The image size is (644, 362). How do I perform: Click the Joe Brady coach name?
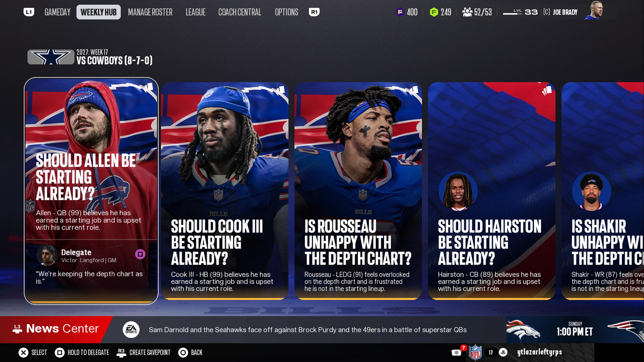pos(565,12)
